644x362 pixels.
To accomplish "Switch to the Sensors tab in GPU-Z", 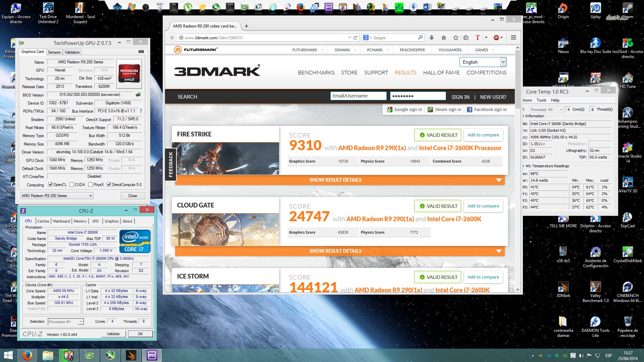I will pos(54,52).
